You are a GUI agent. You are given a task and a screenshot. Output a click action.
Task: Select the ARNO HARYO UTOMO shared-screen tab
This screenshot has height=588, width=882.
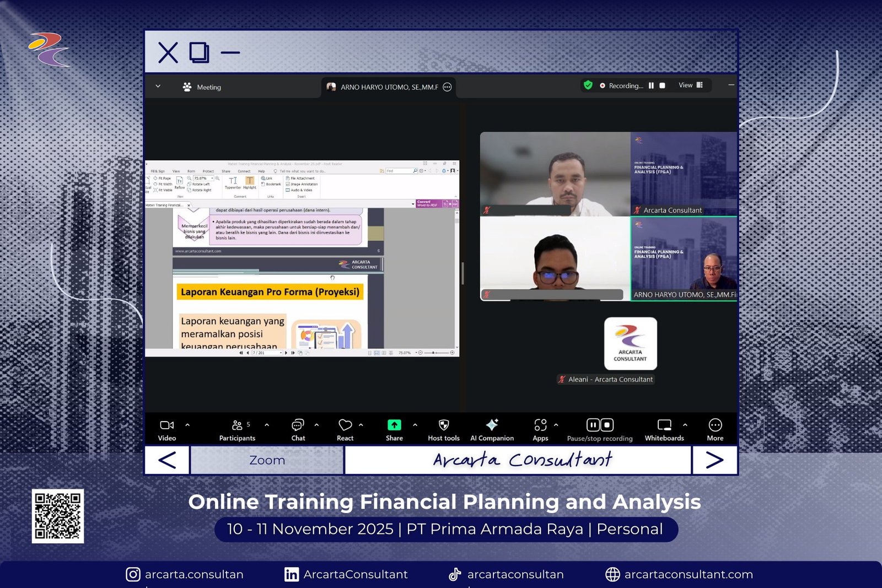[x=389, y=87]
